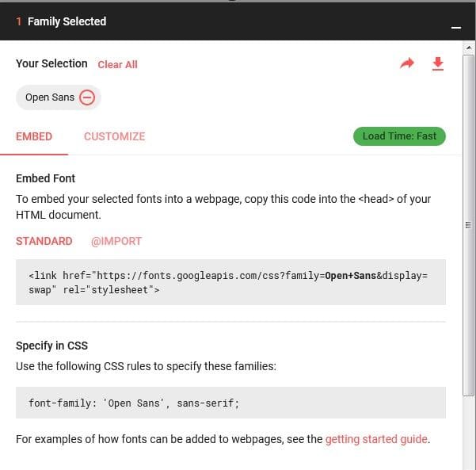Clear All selected fonts

click(117, 64)
